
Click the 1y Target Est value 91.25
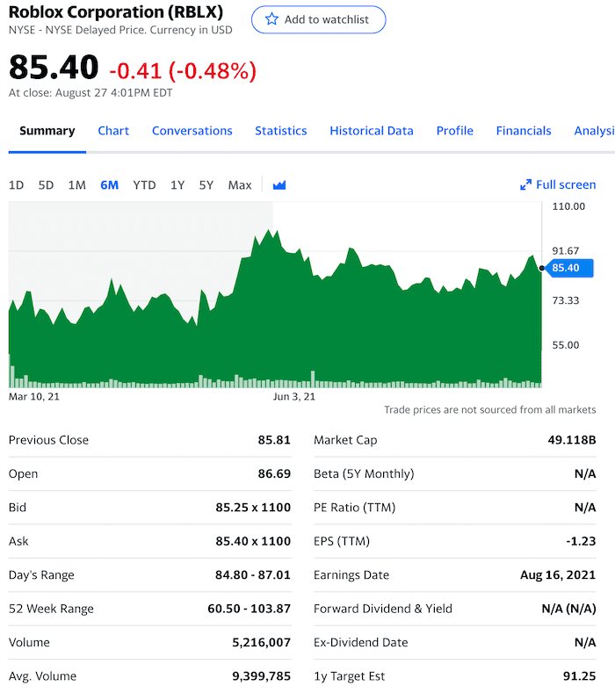click(x=579, y=676)
